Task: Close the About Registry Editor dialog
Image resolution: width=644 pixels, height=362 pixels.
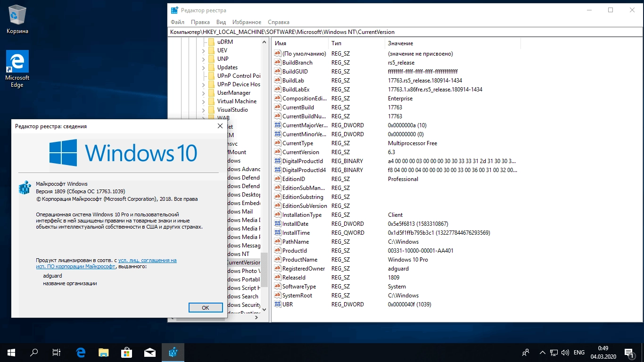Action: tap(220, 126)
